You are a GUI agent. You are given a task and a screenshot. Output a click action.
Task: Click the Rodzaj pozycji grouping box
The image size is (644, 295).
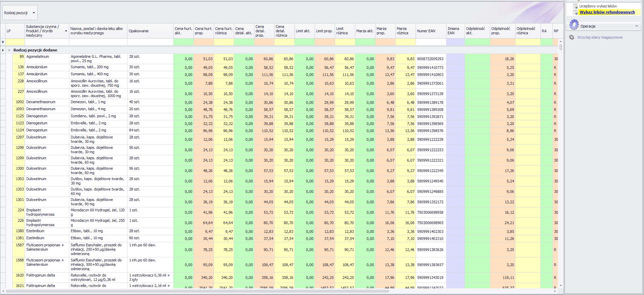20,13
